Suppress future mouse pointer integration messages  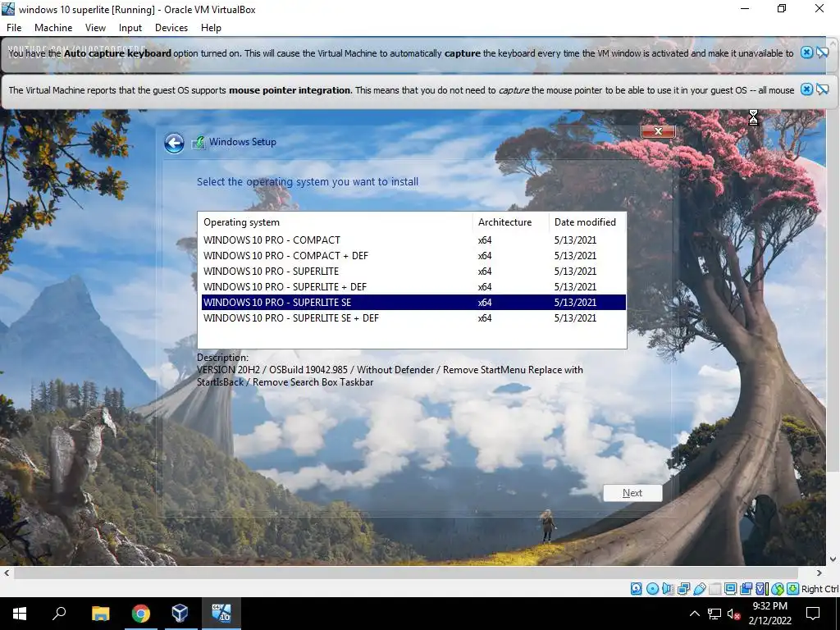(822, 89)
